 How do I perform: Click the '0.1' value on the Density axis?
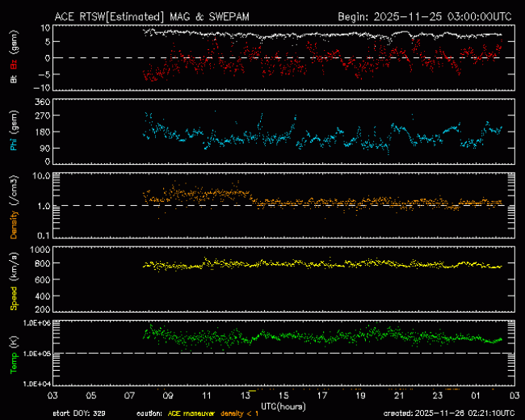tap(44, 236)
